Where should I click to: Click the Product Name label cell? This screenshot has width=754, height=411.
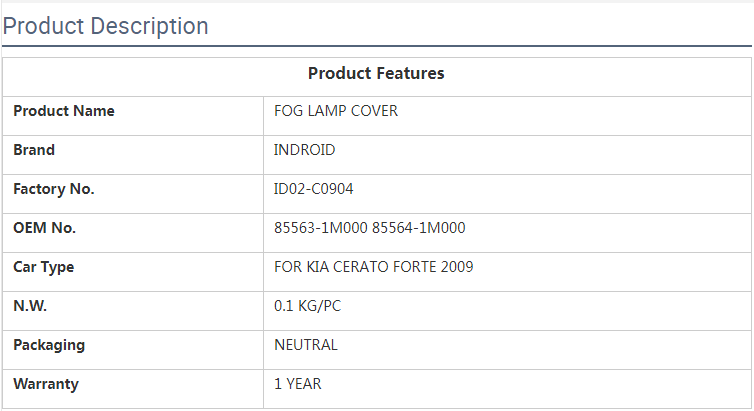pyautogui.click(x=64, y=111)
